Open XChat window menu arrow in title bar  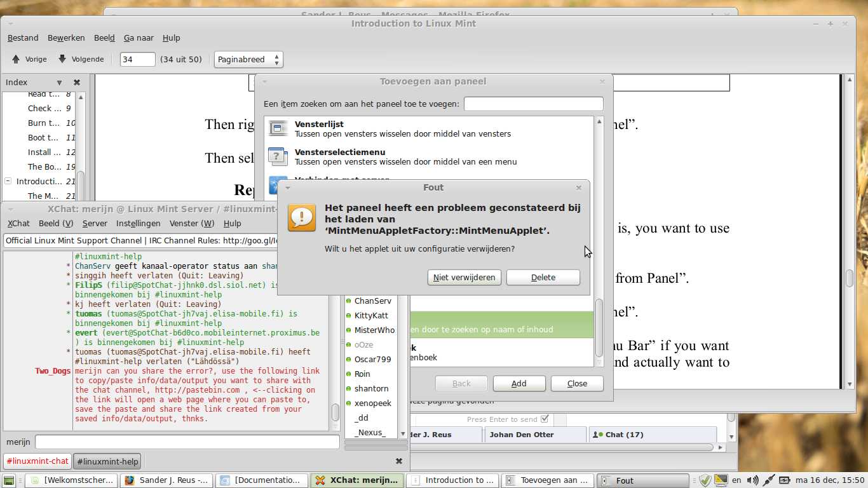10,208
